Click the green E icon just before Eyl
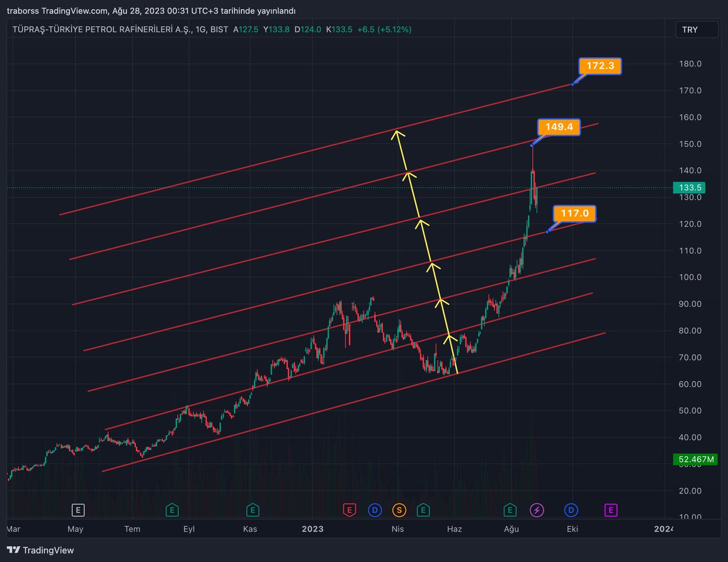This screenshot has height=562, width=728. coord(173,510)
